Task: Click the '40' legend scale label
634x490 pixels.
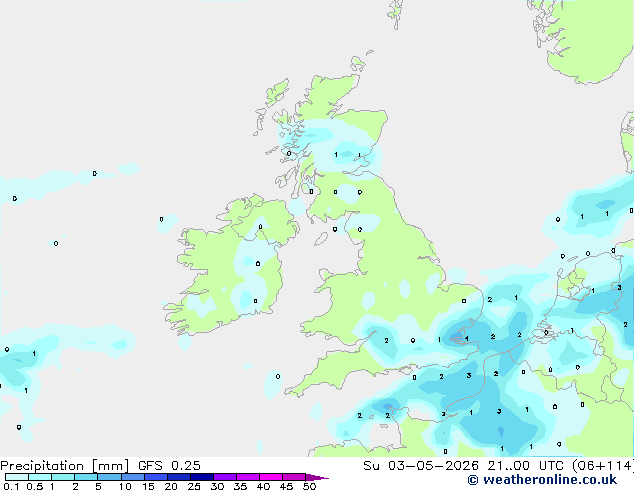Action: coord(263,486)
